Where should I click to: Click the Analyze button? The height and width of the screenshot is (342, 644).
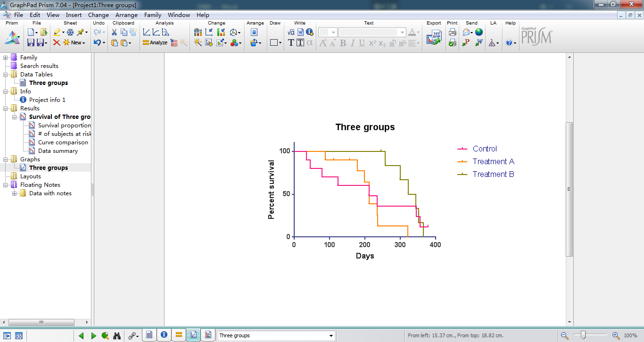click(155, 42)
